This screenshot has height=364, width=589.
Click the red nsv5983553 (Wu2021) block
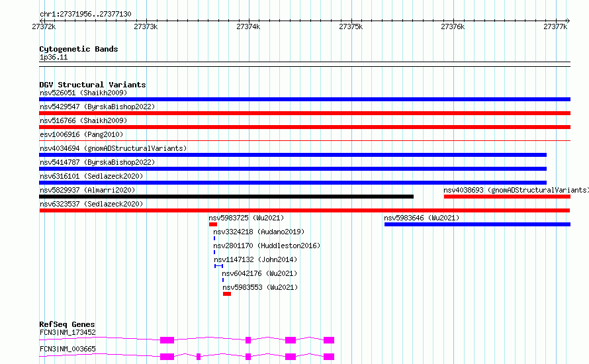tap(227, 294)
